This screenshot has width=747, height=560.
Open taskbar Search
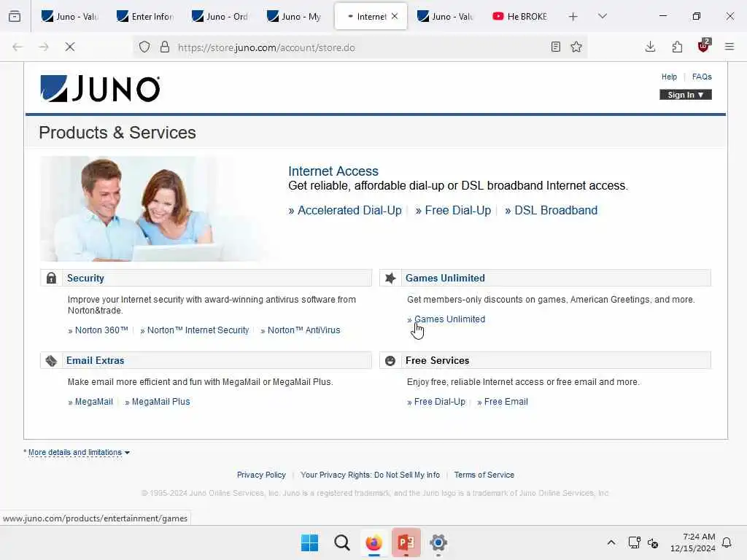pos(342,542)
